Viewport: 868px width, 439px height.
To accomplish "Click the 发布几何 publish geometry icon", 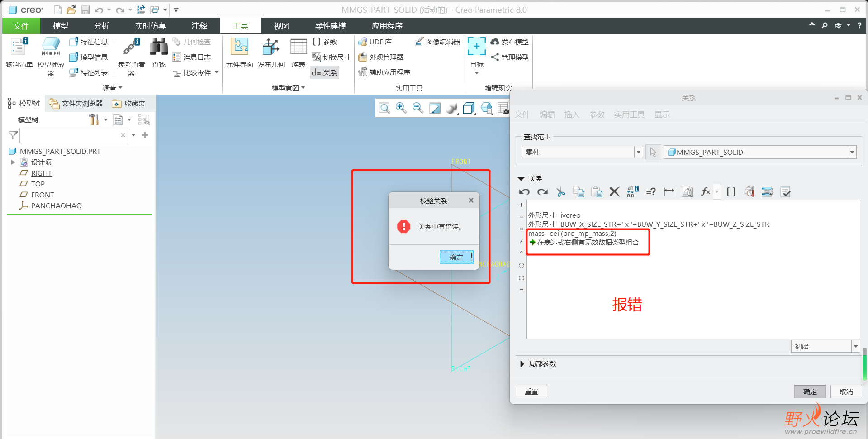I will [x=271, y=53].
